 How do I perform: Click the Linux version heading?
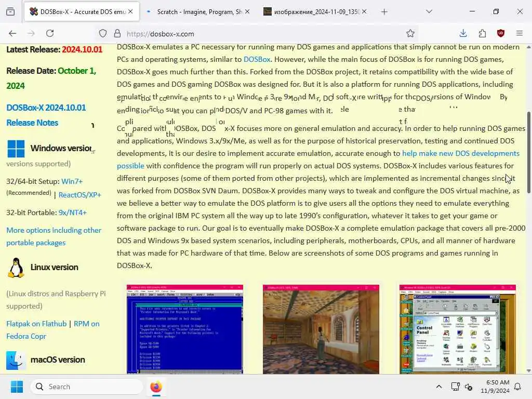coord(54,267)
